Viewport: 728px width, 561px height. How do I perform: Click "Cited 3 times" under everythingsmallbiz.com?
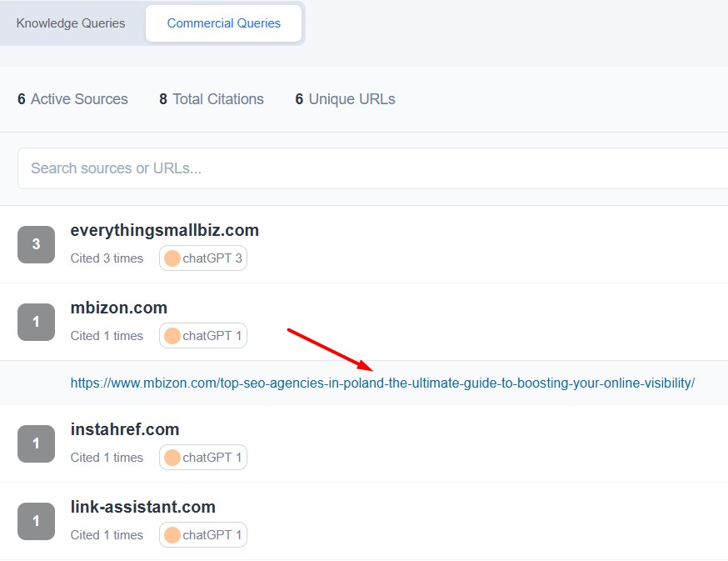point(107,258)
